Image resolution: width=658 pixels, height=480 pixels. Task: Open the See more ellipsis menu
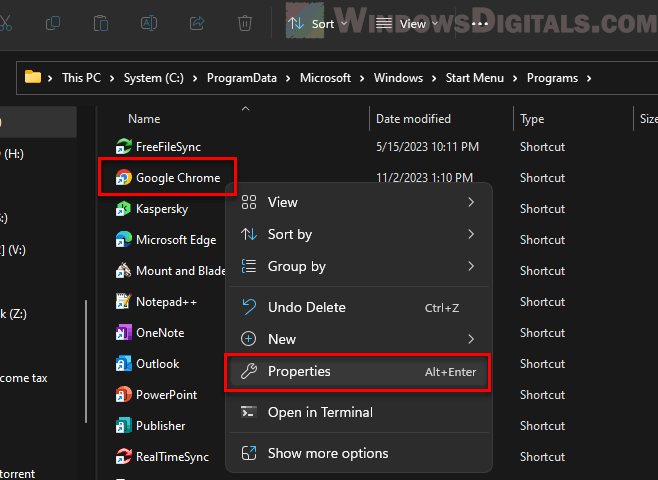480,24
